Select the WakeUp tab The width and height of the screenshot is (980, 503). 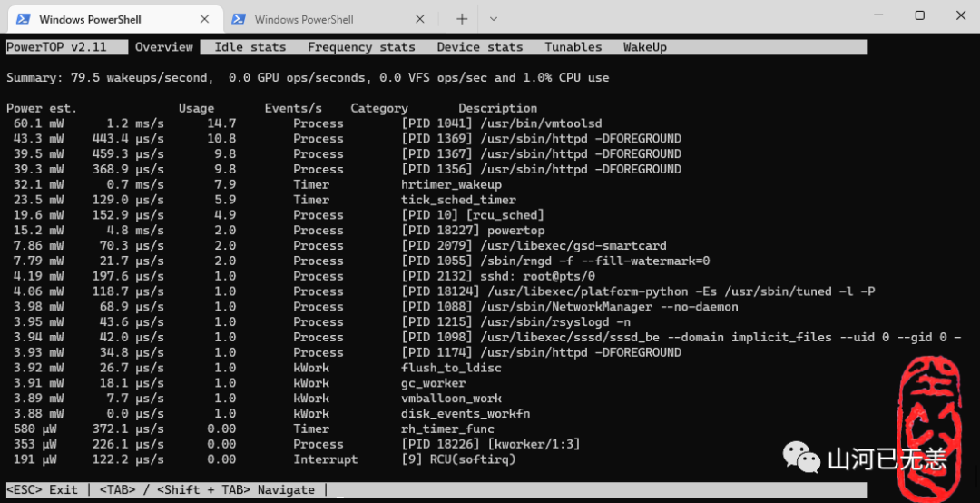pos(645,47)
